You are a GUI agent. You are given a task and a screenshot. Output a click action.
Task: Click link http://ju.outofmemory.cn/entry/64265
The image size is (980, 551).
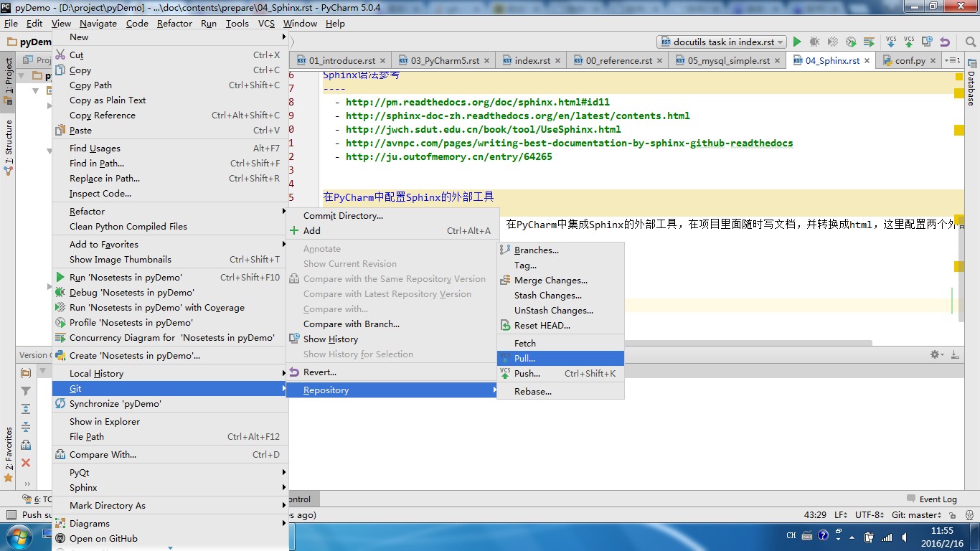click(x=449, y=156)
